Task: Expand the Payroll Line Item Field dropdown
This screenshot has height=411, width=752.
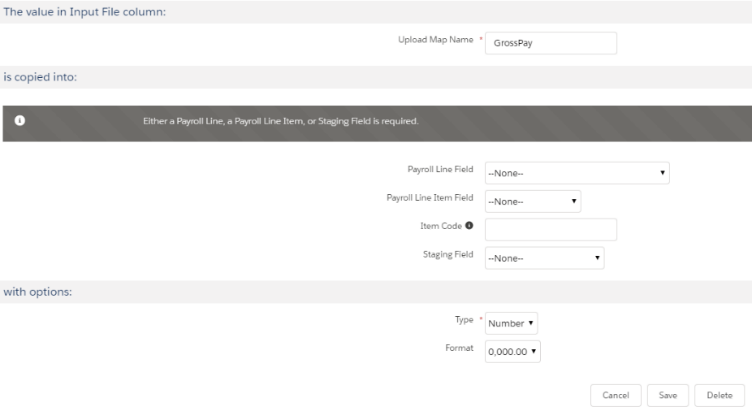Action: point(532,201)
